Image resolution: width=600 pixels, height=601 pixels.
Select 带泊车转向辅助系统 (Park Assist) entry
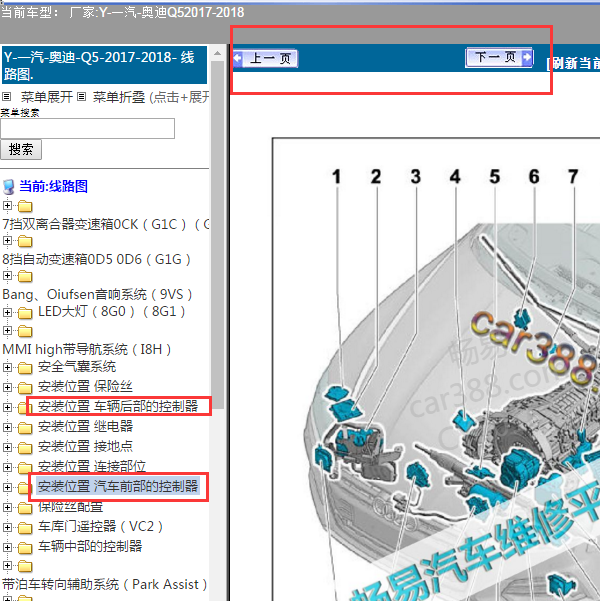pos(105,585)
